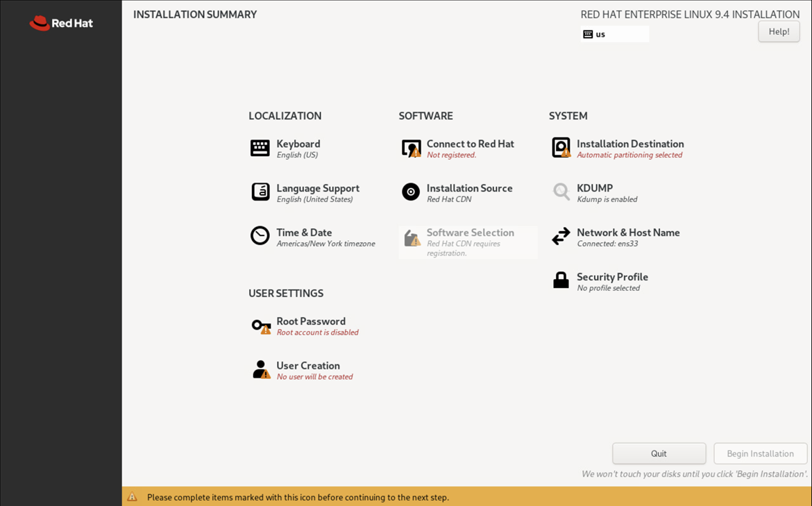Open Installation Destination settings
The height and width of the screenshot is (506, 812).
[x=630, y=144]
